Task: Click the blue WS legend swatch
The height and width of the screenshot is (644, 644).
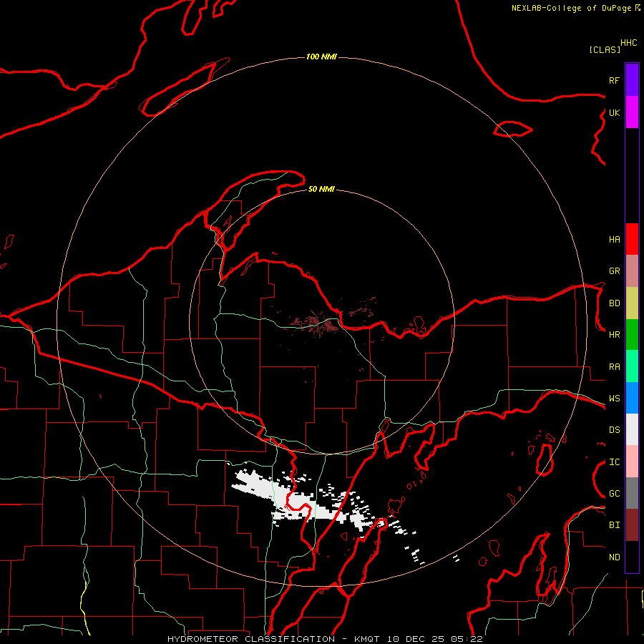Action: pos(632,398)
